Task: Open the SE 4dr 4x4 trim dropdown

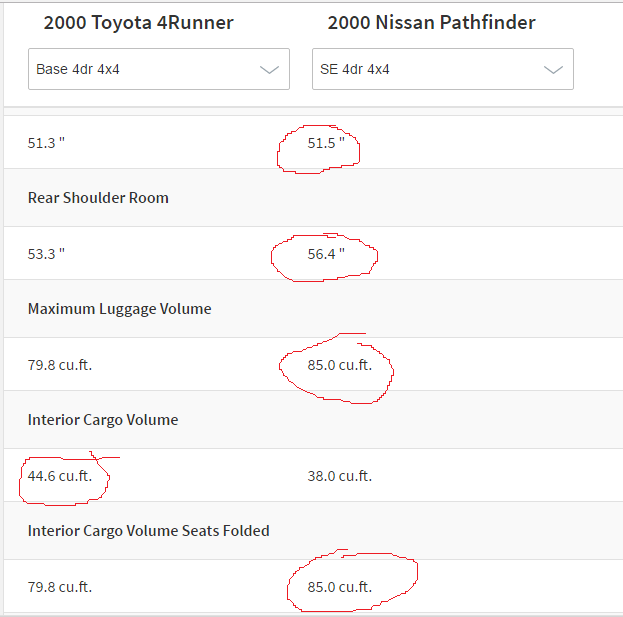Action: (443, 69)
